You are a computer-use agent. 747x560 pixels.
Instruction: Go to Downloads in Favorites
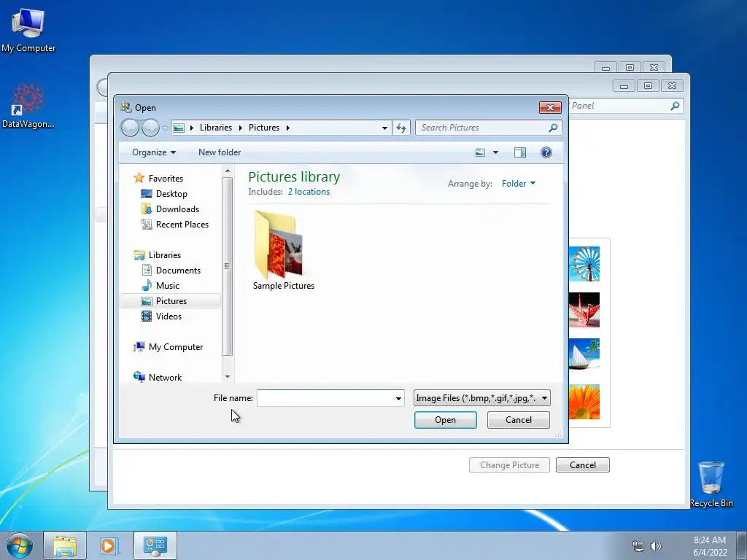tap(177, 209)
